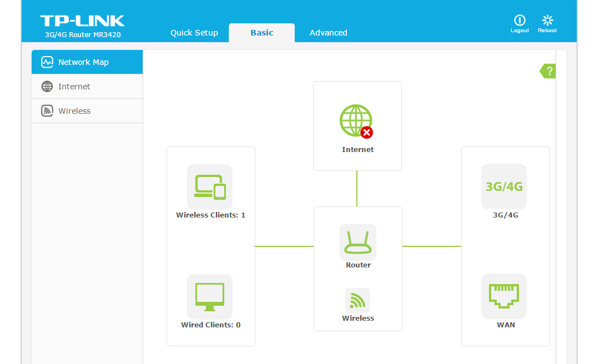The width and height of the screenshot is (600, 364).
Task: Click the Router icon in network map
Action: (x=358, y=242)
